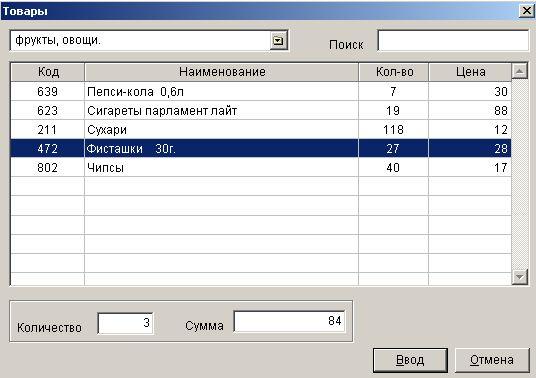Confirm with the Ввод button
This screenshot has width=536, height=378.
click(410, 360)
